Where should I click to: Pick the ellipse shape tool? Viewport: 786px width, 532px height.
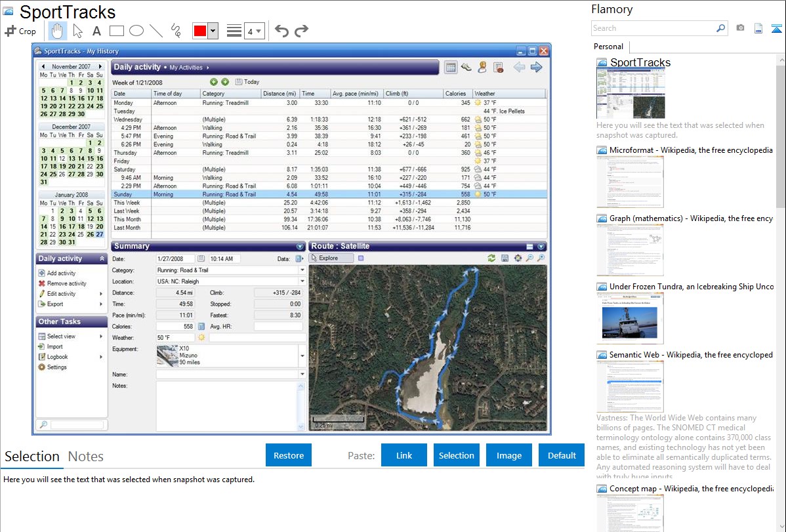tap(136, 31)
